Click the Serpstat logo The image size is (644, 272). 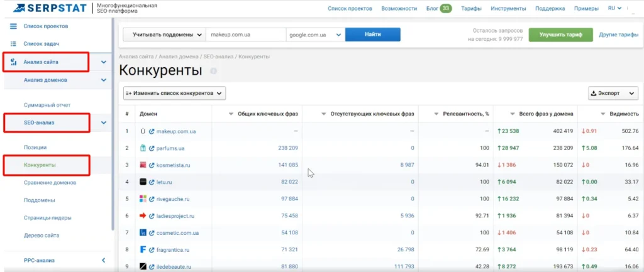(50, 8)
